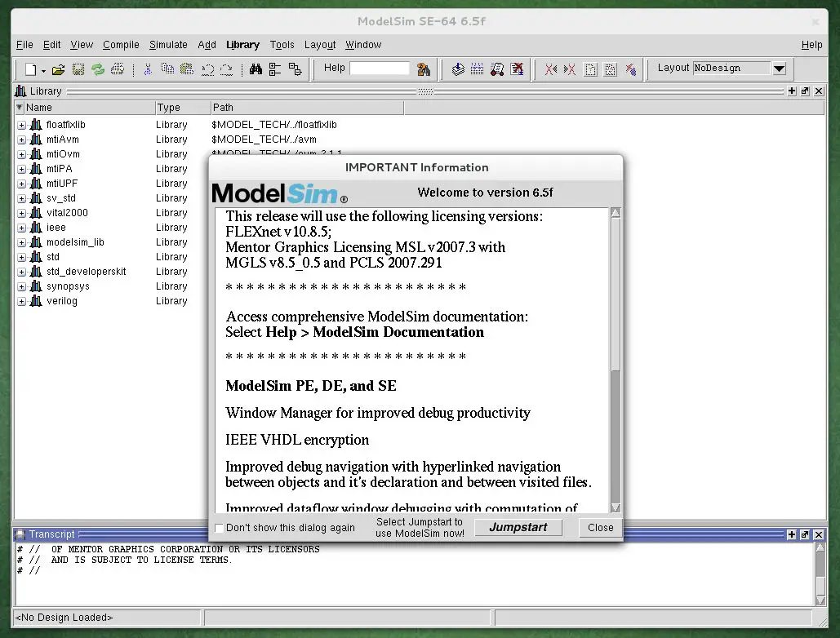Open the New file dropdown arrow

tap(43, 71)
